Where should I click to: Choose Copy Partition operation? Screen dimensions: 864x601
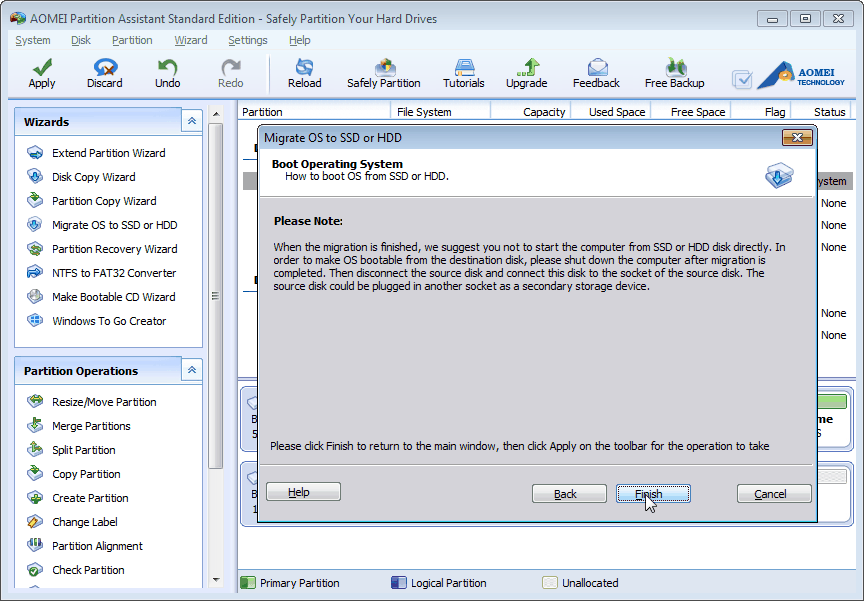point(74,474)
